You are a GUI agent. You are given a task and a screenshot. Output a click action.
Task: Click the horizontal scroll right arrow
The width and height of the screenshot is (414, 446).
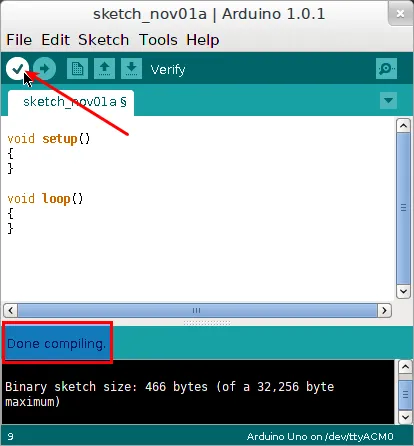pos(384,310)
